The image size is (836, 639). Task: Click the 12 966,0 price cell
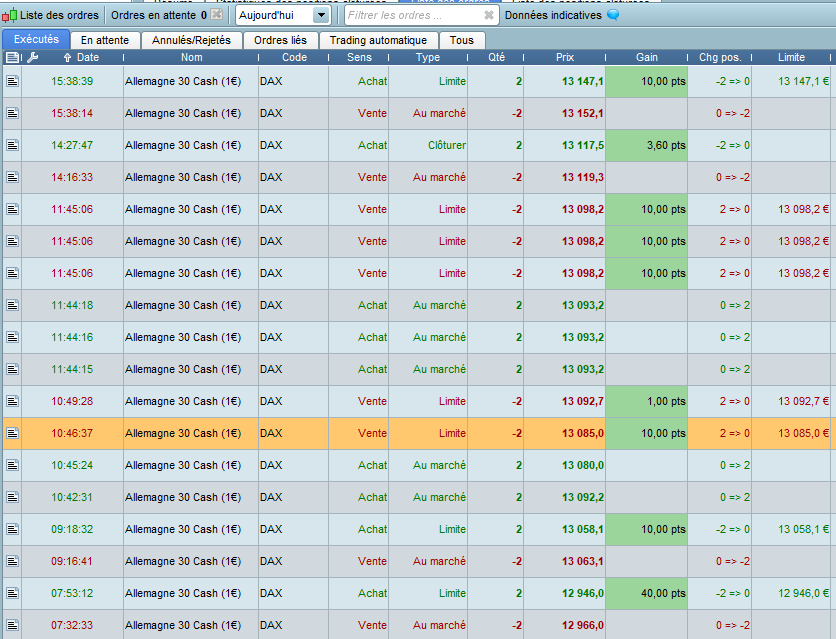(x=565, y=625)
